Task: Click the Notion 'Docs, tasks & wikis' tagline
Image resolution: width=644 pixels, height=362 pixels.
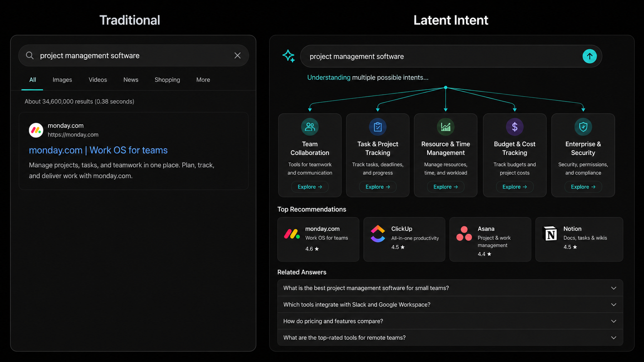Action: tap(585, 238)
